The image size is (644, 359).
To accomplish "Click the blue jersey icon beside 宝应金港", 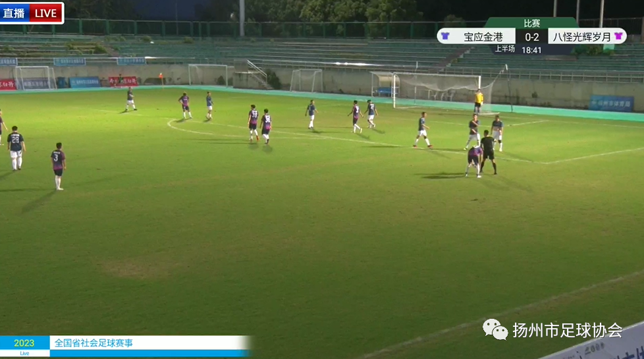I will coord(444,36).
